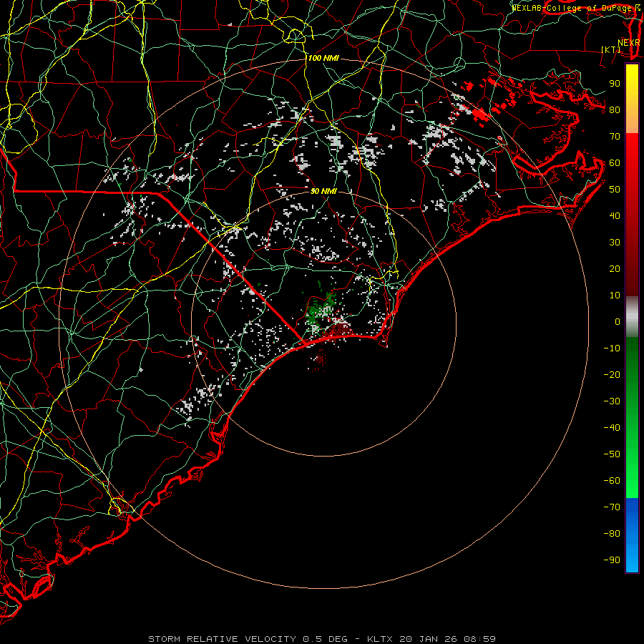Click the blue bottom segment of color bar
Viewport: 644px width, 644px height.
[x=632, y=535]
